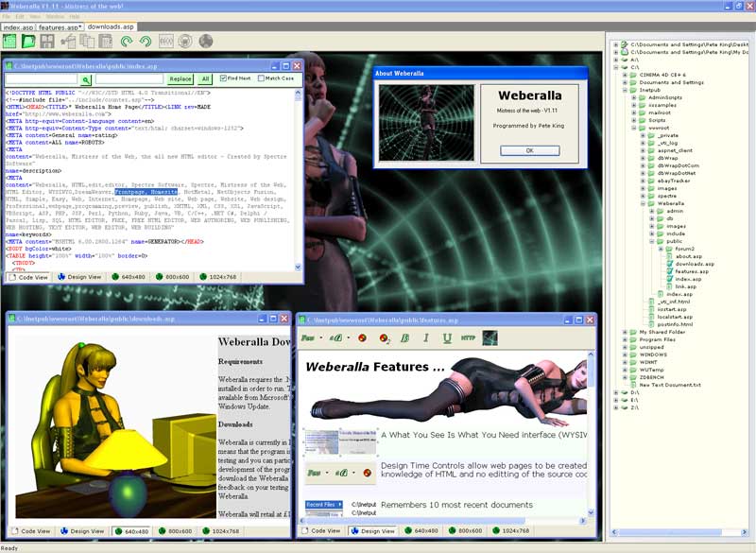The height and width of the screenshot is (553, 756).
Task: Click the insert image icon in features.asp toolbar
Action: [x=490, y=338]
